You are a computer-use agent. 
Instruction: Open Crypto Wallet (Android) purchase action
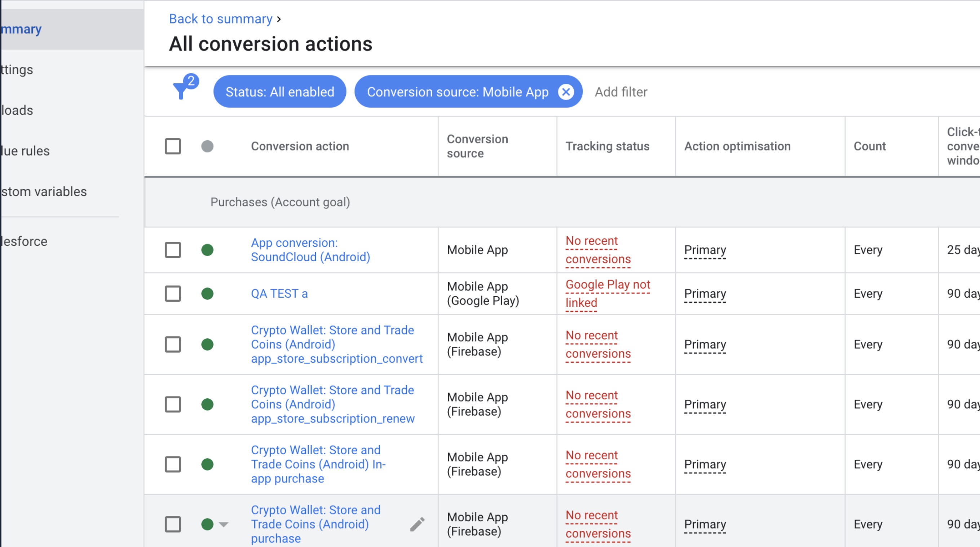click(315, 524)
